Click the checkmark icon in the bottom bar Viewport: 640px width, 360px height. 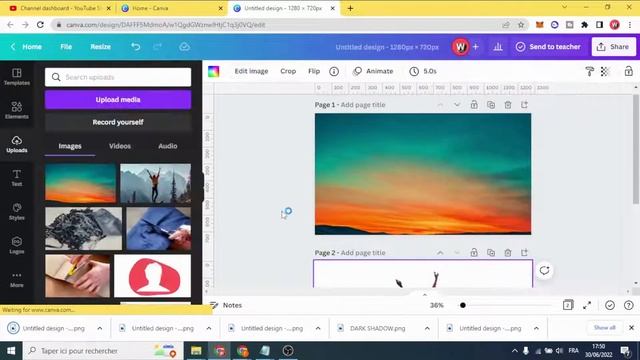click(x=610, y=305)
